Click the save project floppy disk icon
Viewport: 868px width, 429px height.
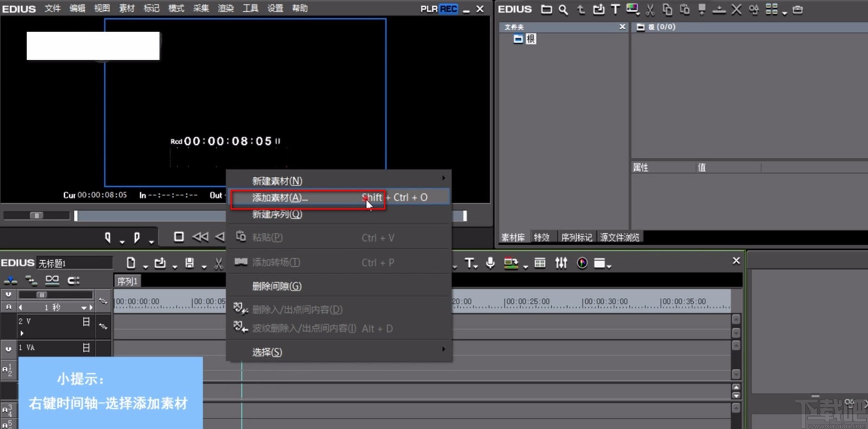pyautogui.click(x=189, y=263)
